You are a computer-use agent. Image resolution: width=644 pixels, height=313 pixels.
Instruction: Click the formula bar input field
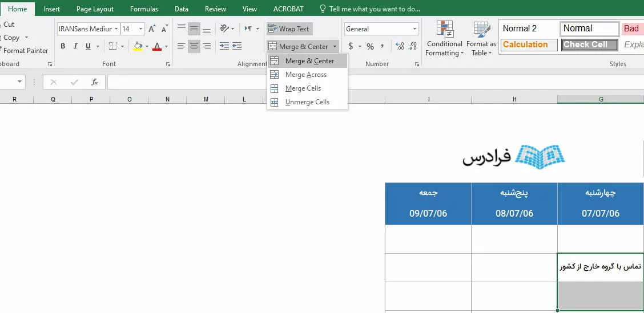(375, 82)
